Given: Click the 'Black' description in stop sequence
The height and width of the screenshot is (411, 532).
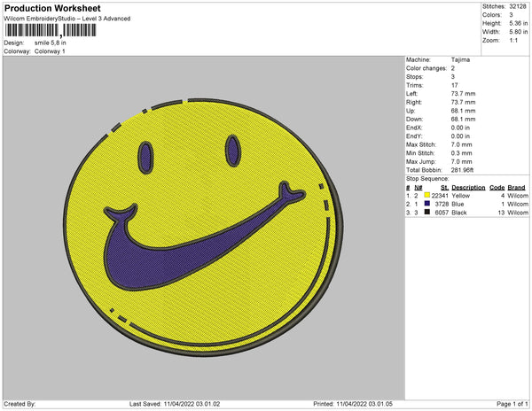Looking at the screenshot, I should click(459, 213).
